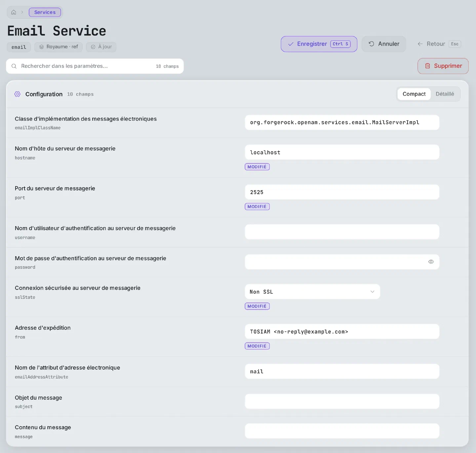Click label 'Nom d'utilisateur d'authentification au serveur'

coord(95,228)
